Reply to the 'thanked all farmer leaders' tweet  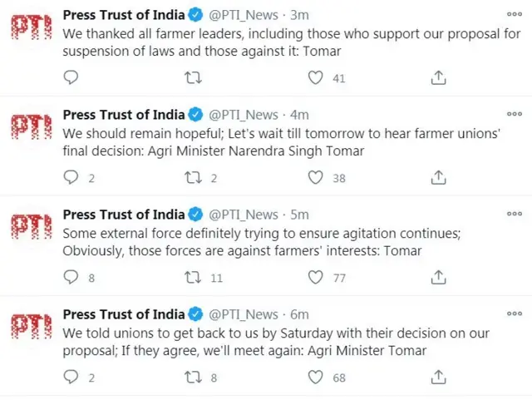coord(71,77)
